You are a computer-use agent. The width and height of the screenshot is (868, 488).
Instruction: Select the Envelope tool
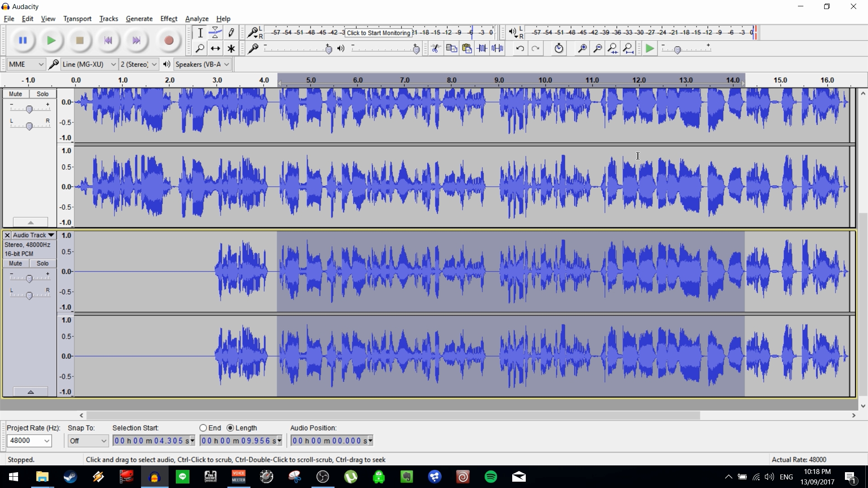pyautogui.click(x=216, y=33)
